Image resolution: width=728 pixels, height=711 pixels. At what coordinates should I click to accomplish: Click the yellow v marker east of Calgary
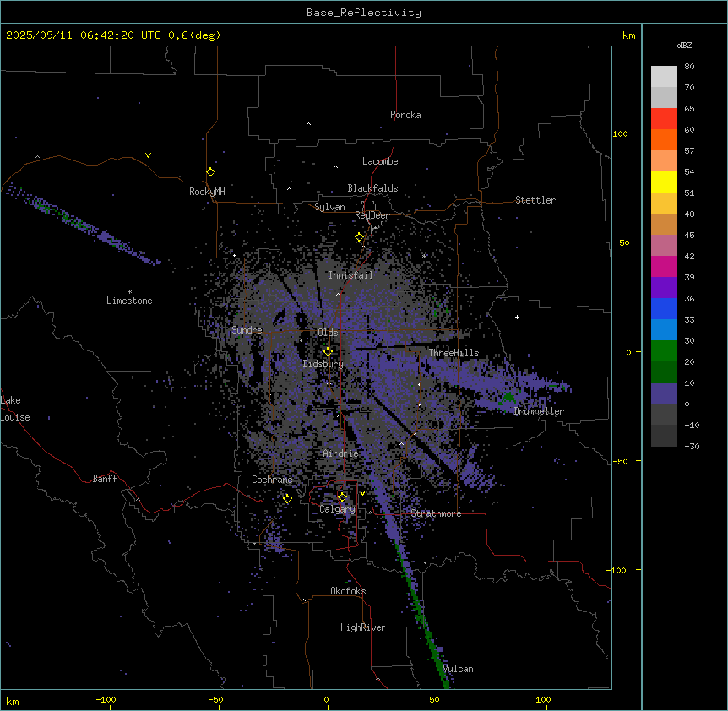[362, 493]
